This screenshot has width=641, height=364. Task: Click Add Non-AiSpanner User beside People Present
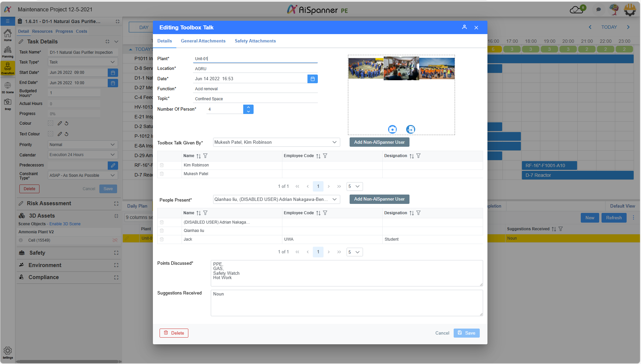click(379, 199)
